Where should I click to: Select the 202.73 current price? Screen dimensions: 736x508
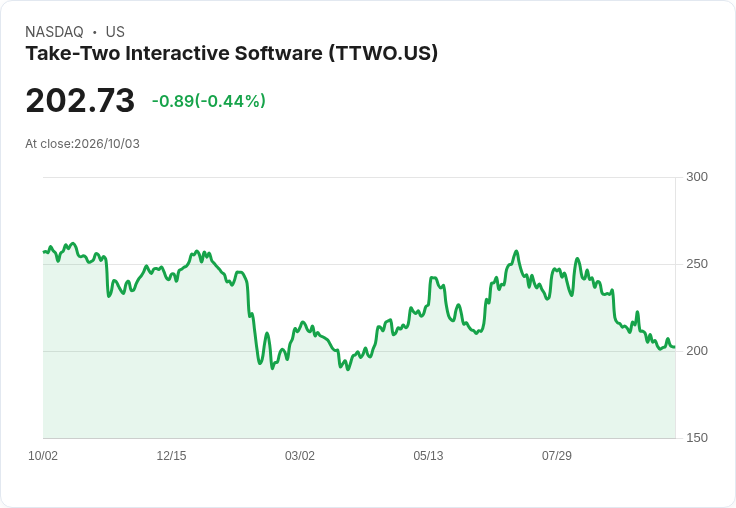(80, 100)
